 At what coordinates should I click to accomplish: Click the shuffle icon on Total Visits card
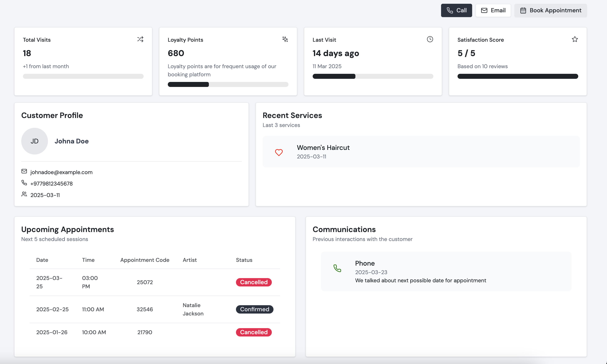(140, 39)
